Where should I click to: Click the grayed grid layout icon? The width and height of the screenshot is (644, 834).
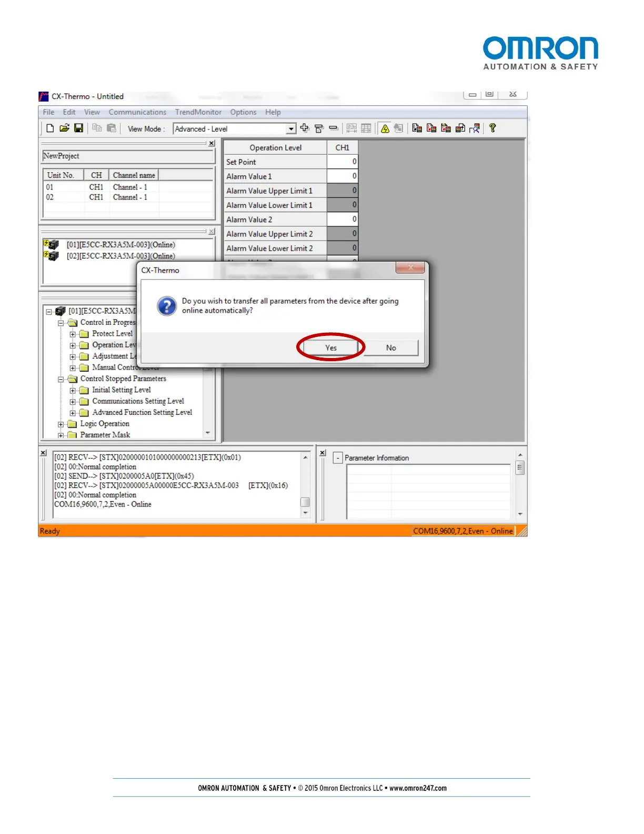point(351,128)
